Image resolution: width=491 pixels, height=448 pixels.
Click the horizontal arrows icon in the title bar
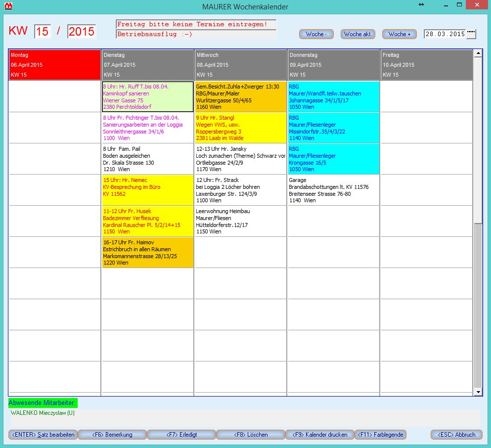point(421,5)
